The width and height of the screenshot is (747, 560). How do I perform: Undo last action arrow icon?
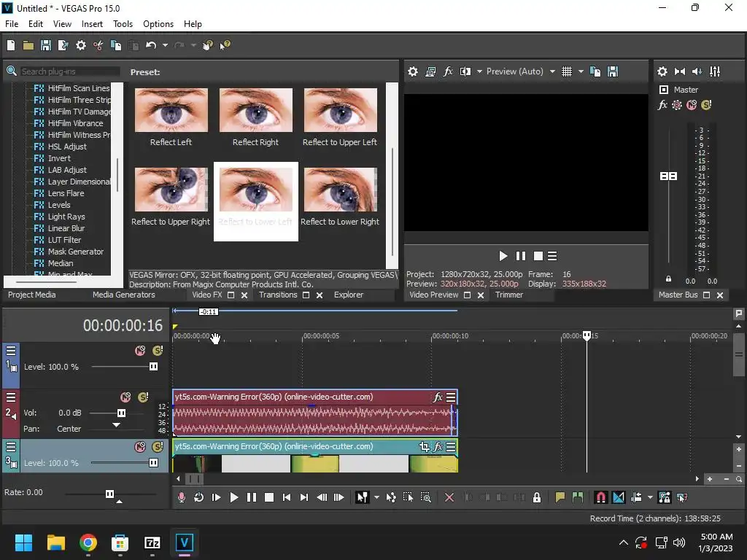coord(151,45)
